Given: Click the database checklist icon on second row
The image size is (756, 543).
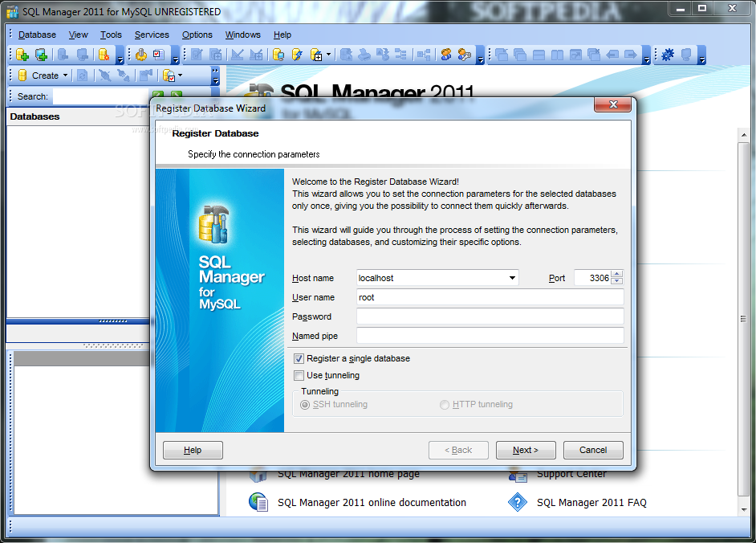Looking at the screenshot, I should pyautogui.click(x=169, y=76).
